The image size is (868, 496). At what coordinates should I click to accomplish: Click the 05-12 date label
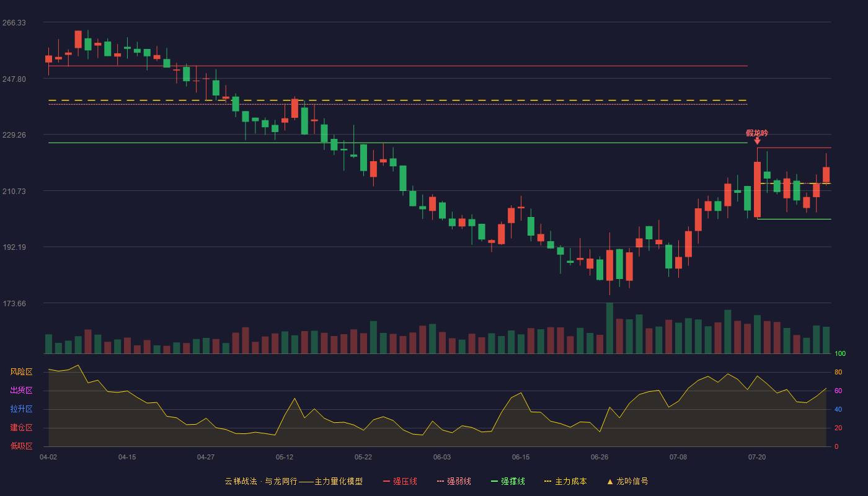(x=285, y=457)
